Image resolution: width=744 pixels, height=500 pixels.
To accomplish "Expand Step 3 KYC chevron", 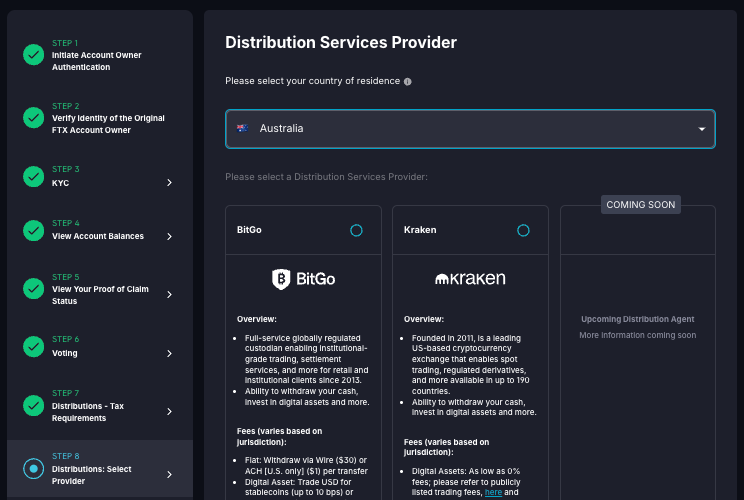I will 169,183.
